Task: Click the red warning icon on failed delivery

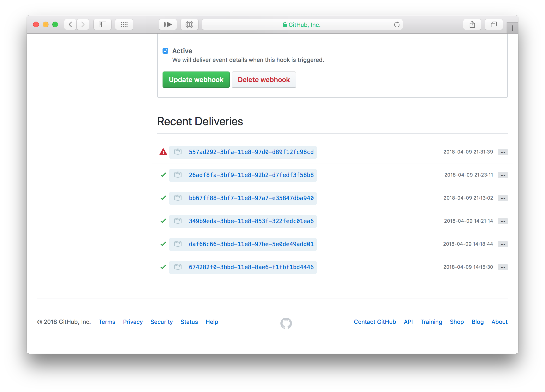Action: coord(163,152)
